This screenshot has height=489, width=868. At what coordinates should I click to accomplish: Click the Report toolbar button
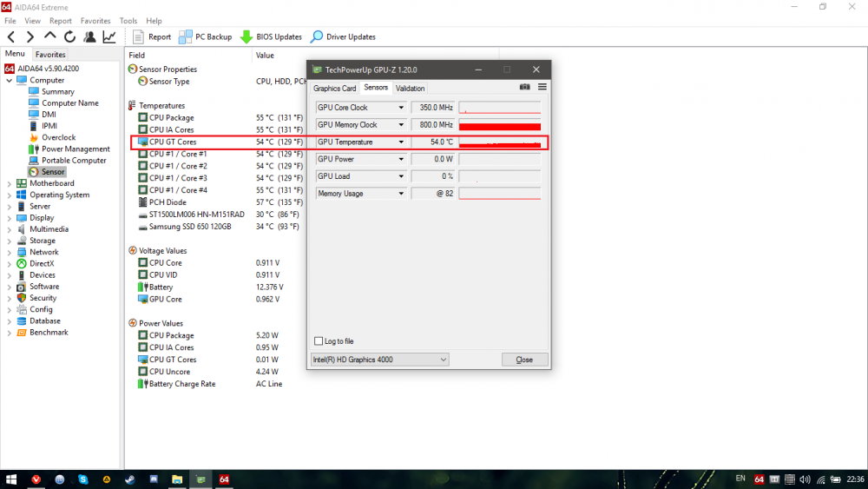152,37
